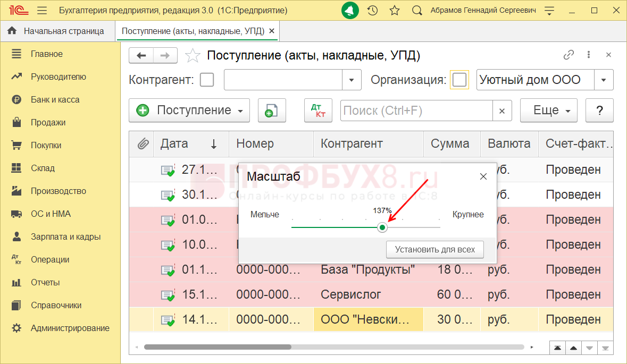Select the Сервислог cell

[x=369, y=295]
